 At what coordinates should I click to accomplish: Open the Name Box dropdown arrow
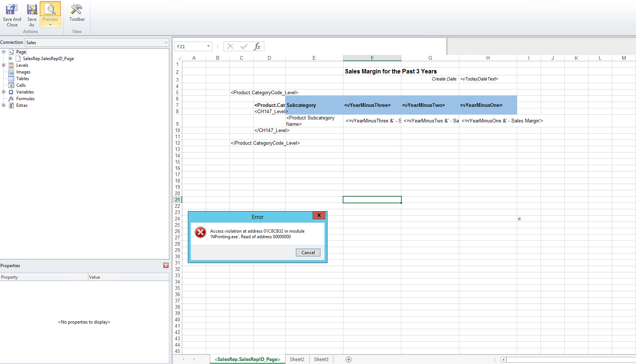(x=208, y=46)
